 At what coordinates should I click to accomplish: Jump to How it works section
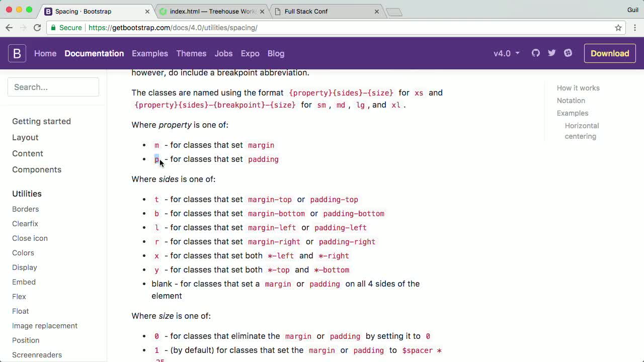578,88
